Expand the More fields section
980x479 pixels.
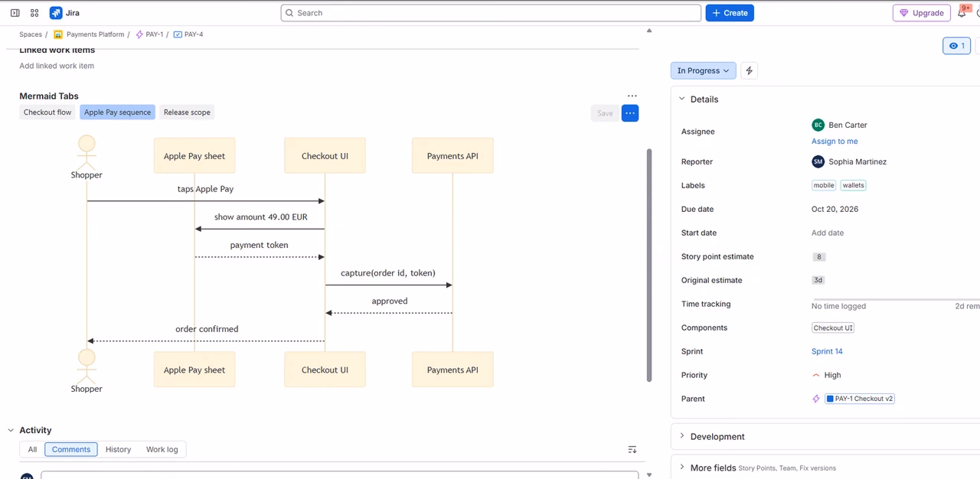[682, 468]
